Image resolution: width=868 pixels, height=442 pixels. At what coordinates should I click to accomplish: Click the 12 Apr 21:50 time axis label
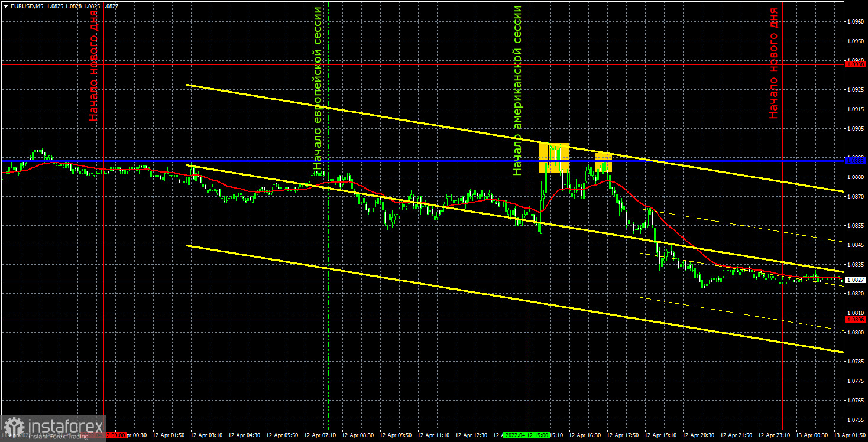point(737,435)
